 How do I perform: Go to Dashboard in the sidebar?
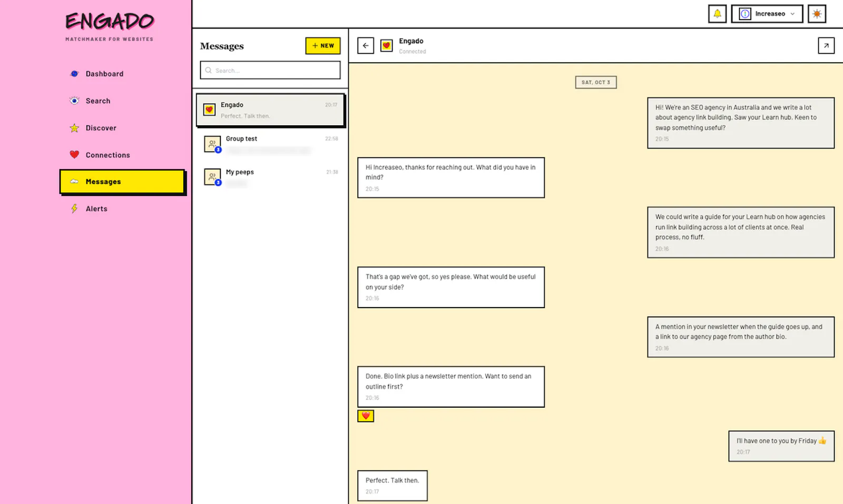122,74
